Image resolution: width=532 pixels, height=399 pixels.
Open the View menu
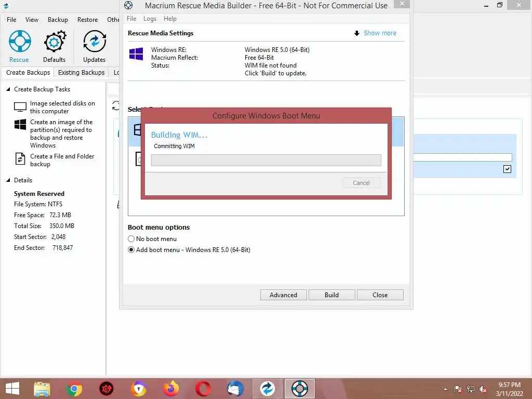pyautogui.click(x=32, y=20)
